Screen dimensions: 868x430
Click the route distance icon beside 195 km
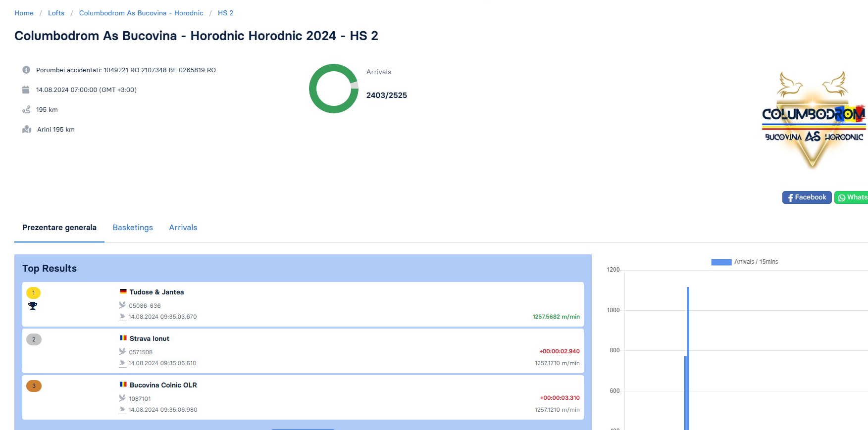click(x=26, y=109)
